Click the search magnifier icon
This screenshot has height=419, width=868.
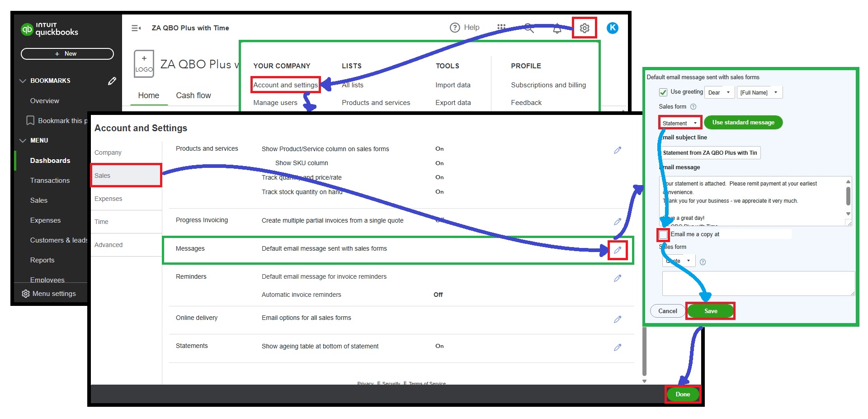point(529,28)
